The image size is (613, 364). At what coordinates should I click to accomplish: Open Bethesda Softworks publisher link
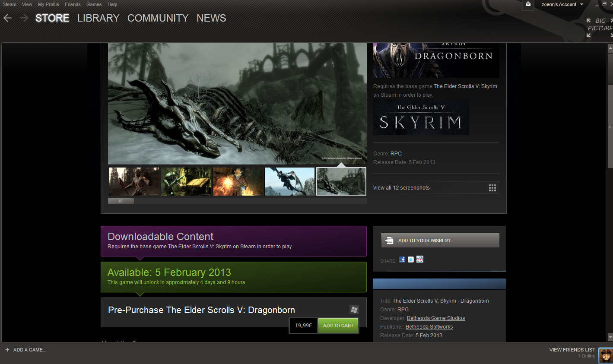429,327
